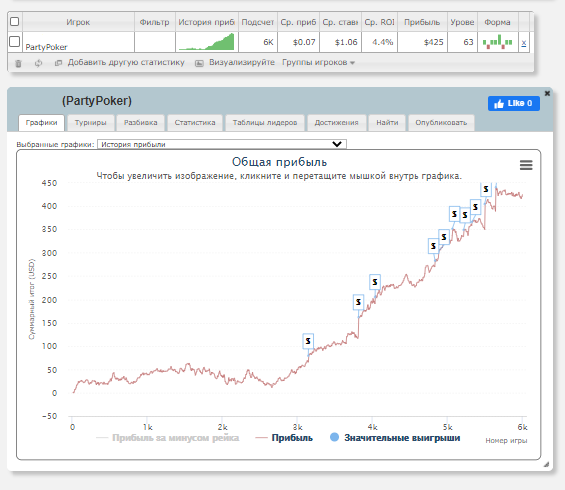Switch to the Графики tab
Viewport: 565px width, 490px height.
[x=41, y=122]
